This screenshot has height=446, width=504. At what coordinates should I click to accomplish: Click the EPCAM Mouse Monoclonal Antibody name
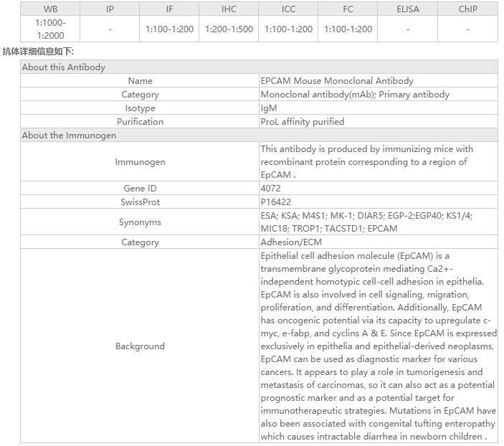(337, 81)
